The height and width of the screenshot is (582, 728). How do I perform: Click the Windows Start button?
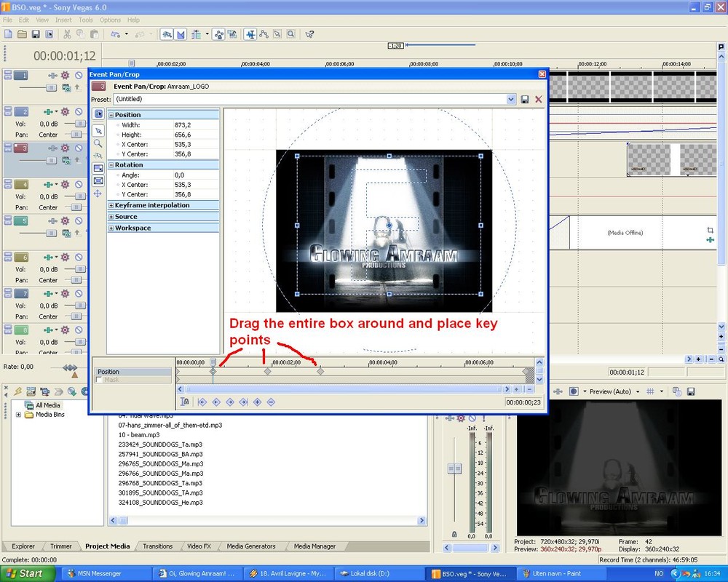[x=28, y=574]
